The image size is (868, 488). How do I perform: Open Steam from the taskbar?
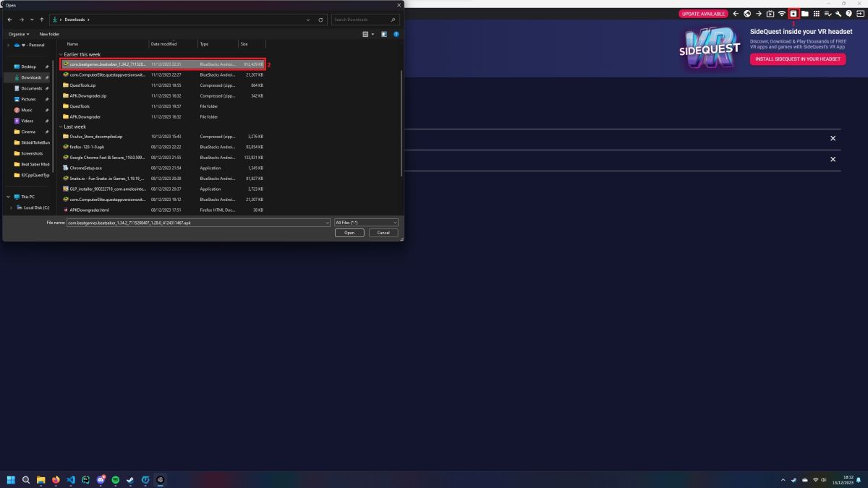click(x=130, y=479)
